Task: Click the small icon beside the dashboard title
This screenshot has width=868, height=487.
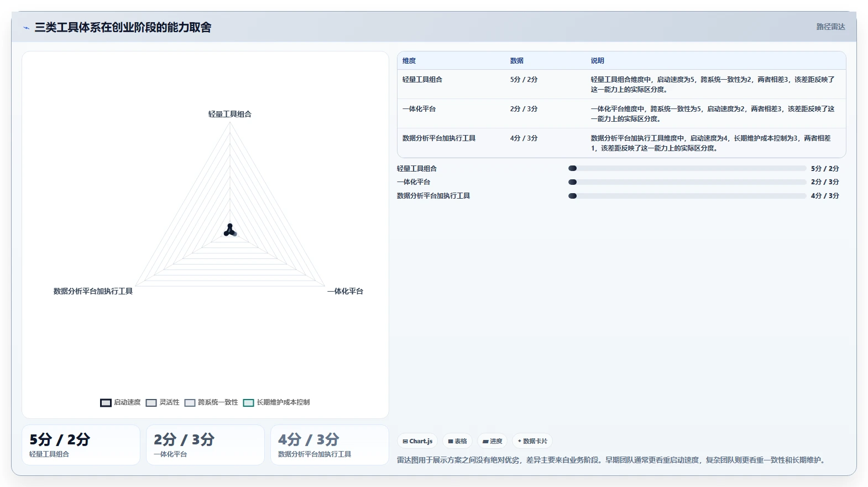Action: pyautogui.click(x=26, y=28)
